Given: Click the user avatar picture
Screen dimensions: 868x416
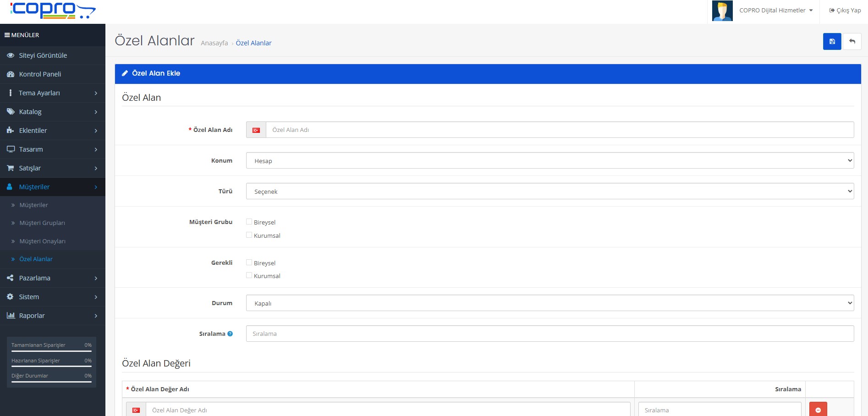Looking at the screenshot, I should (722, 11).
